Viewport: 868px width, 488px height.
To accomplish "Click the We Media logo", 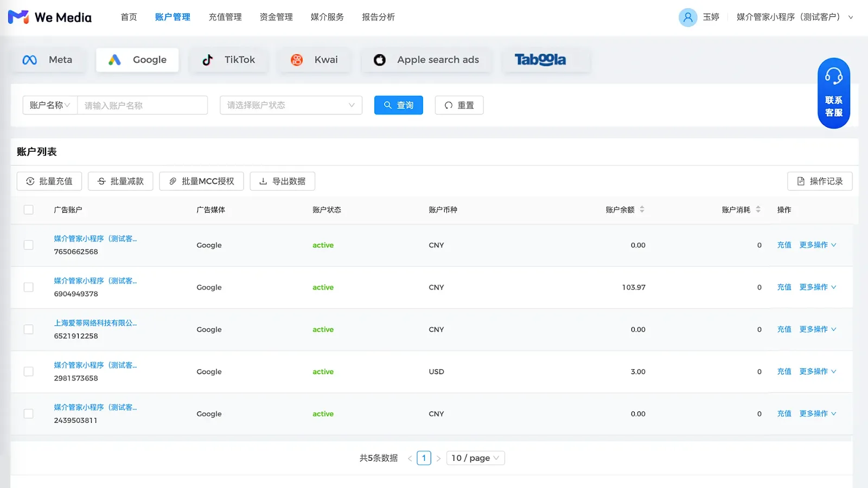I will [50, 17].
